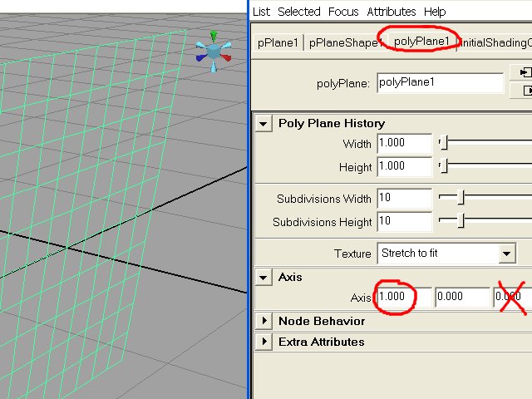
Task: Click the output connection arrow icon below input icon
Action: point(525,91)
